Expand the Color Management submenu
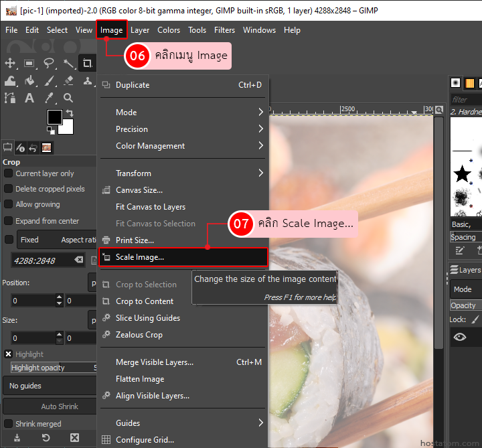The width and height of the screenshot is (482, 448). 183,146
